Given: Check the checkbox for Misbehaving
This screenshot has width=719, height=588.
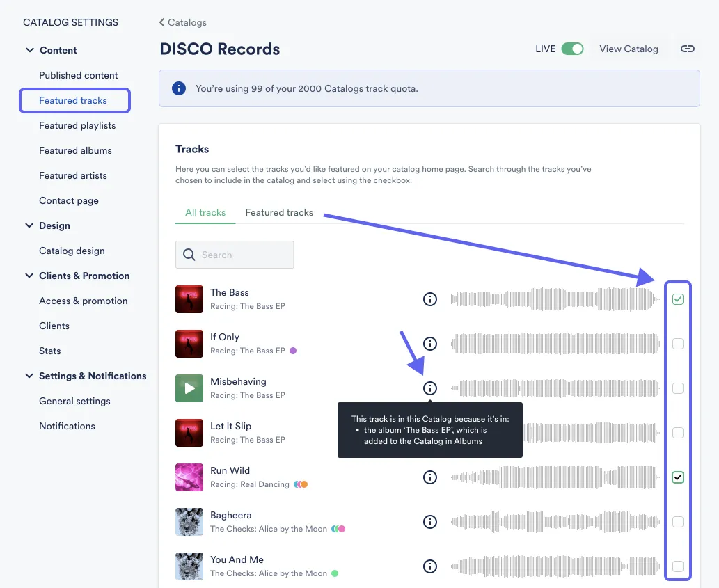Looking at the screenshot, I should coord(677,388).
